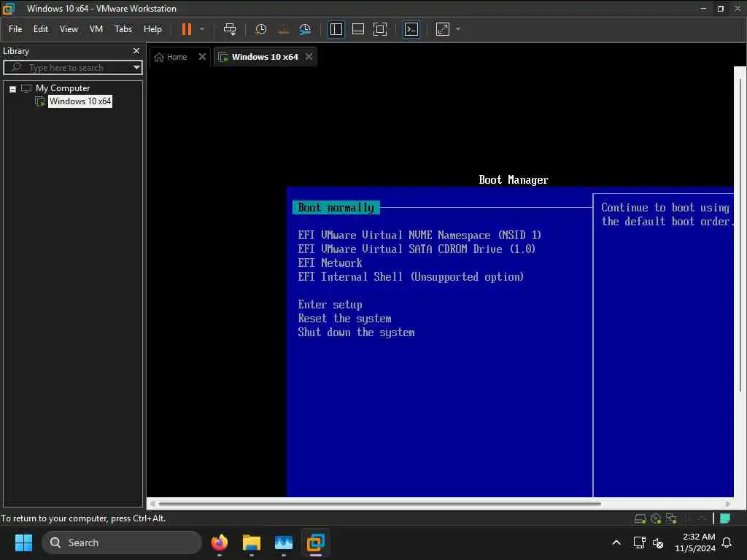This screenshot has width=747, height=560.
Task: Close the Library panel
Action: (136, 51)
